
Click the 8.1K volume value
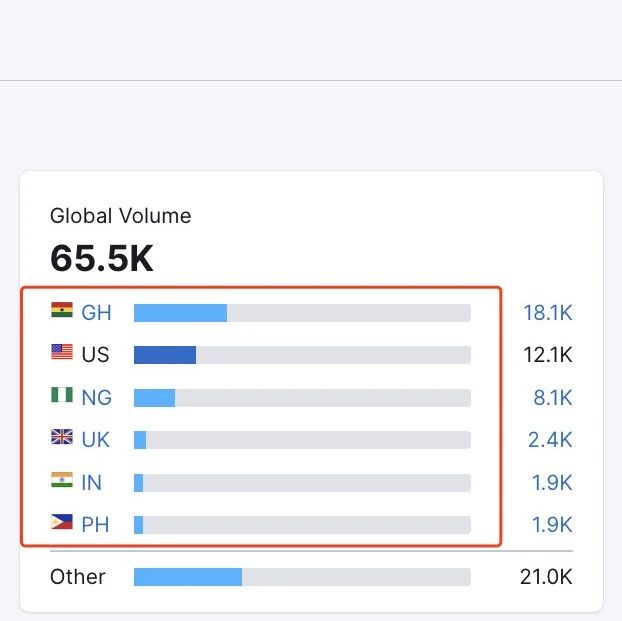pos(552,398)
